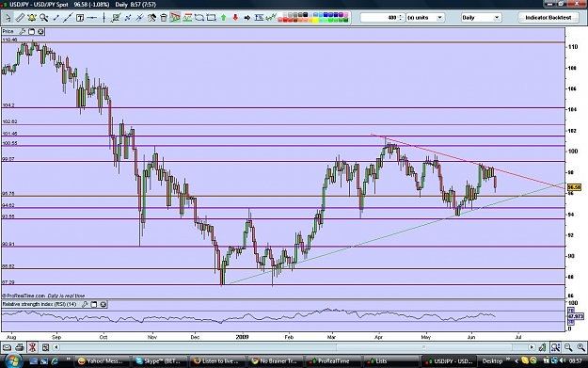The width and height of the screenshot is (588, 368).
Task: Click the horizontal chart scrollbar track
Action: pyautogui.click(x=294, y=347)
